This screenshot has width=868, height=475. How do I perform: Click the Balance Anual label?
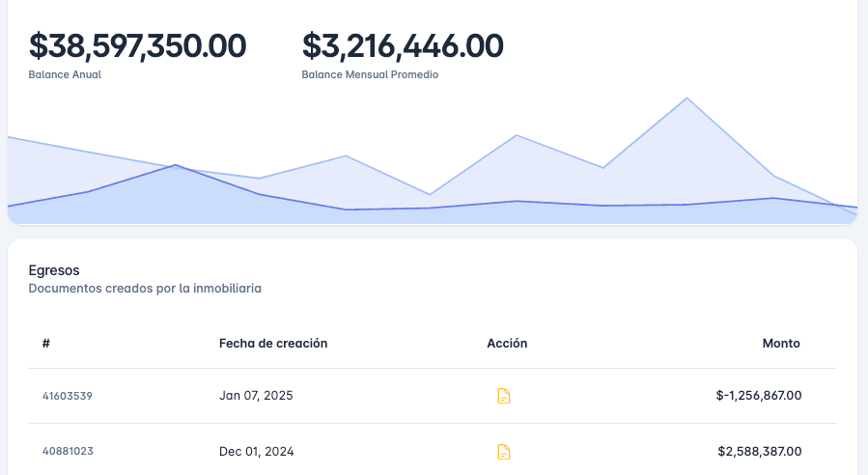tap(65, 74)
